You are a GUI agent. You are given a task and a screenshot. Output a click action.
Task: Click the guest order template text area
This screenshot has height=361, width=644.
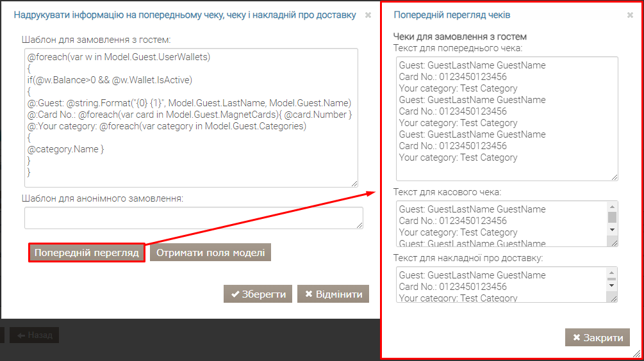pyautogui.click(x=189, y=118)
